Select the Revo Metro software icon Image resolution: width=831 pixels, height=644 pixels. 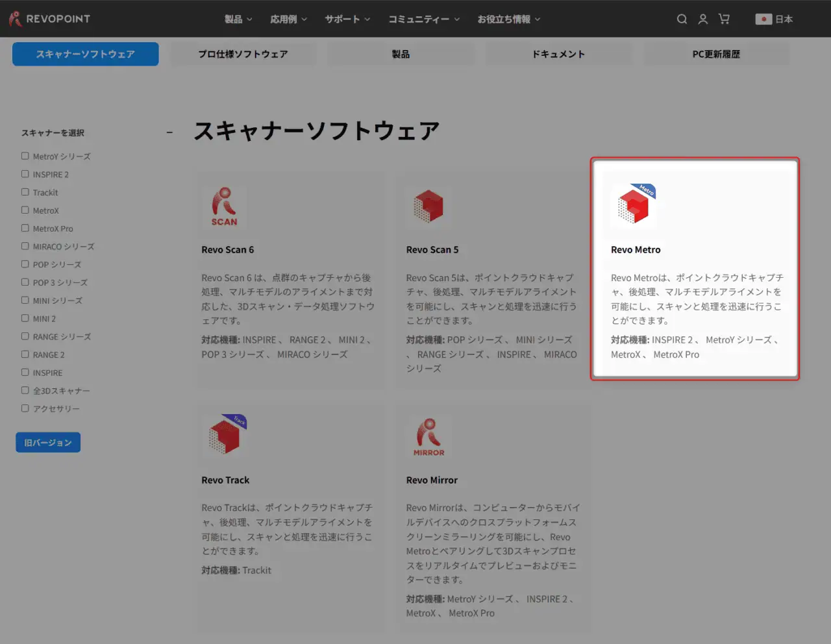click(x=634, y=205)
